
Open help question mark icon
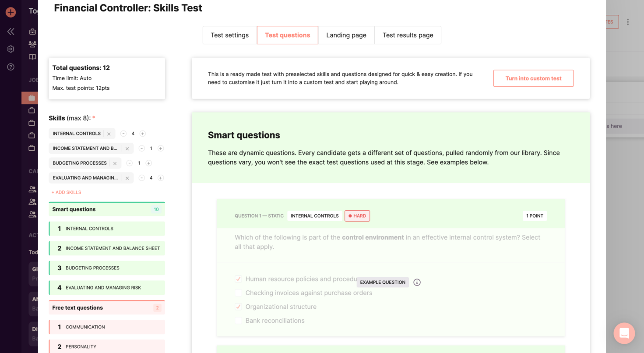coord(11,67)
